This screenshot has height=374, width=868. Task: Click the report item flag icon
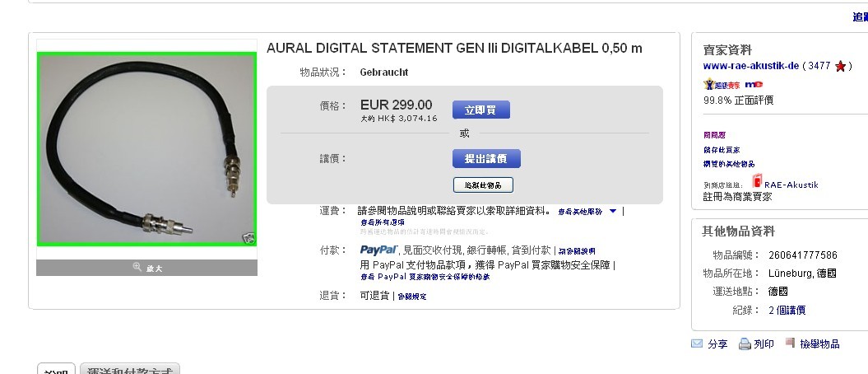tap(790, 343)
